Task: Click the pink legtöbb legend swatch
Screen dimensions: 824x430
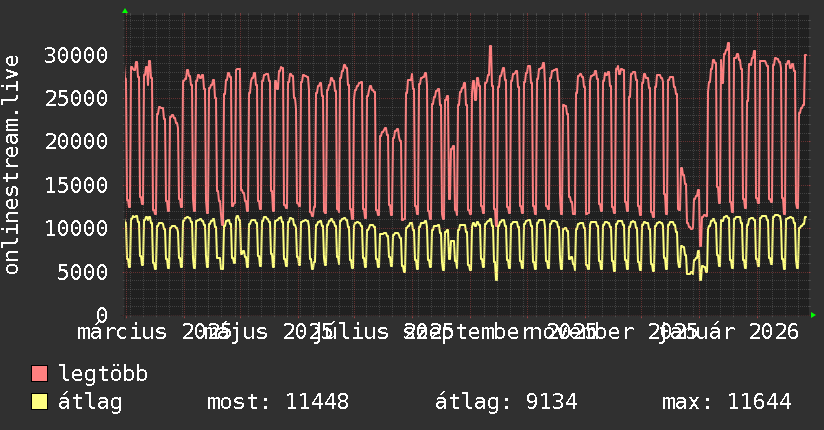Action: 39,374
